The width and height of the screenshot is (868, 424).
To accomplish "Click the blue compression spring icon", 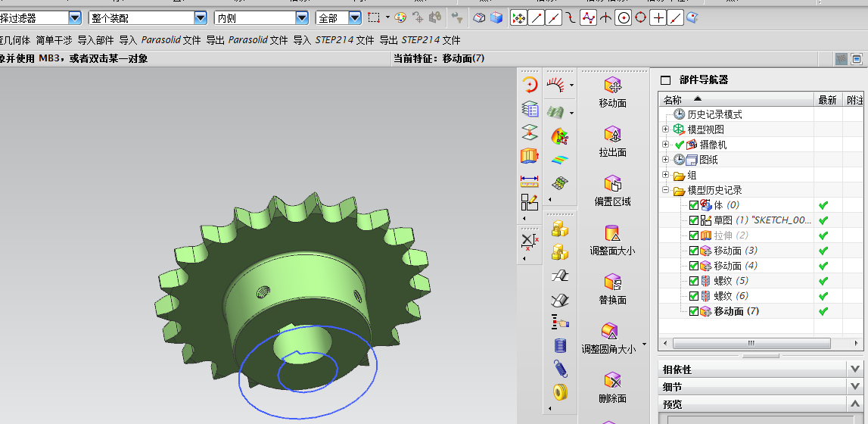I will (560, 345).
